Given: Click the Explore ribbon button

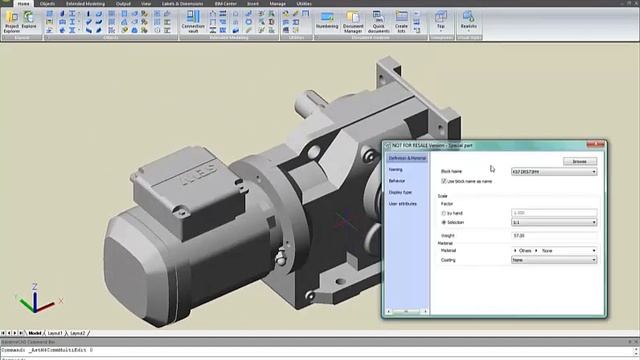Looking at the screenshot, I should click(29, 20).
